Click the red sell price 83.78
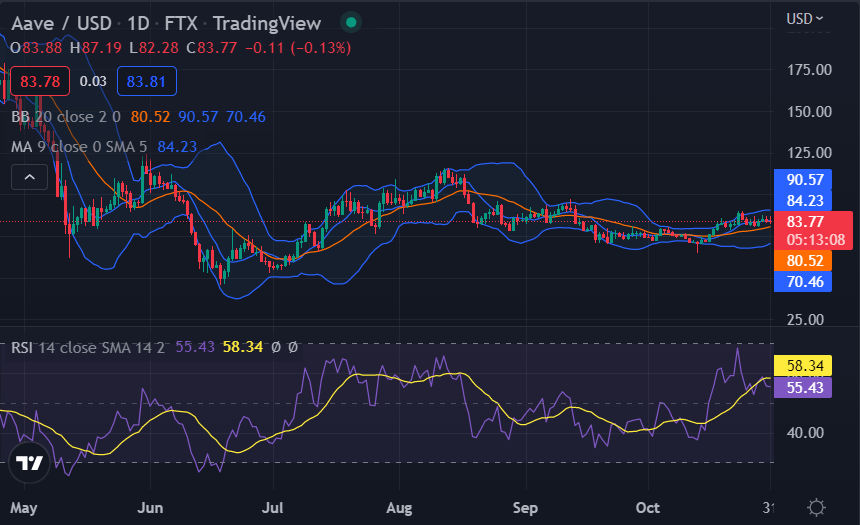The image size is (860, 525). pyautogui.click(x=40, y=81)
